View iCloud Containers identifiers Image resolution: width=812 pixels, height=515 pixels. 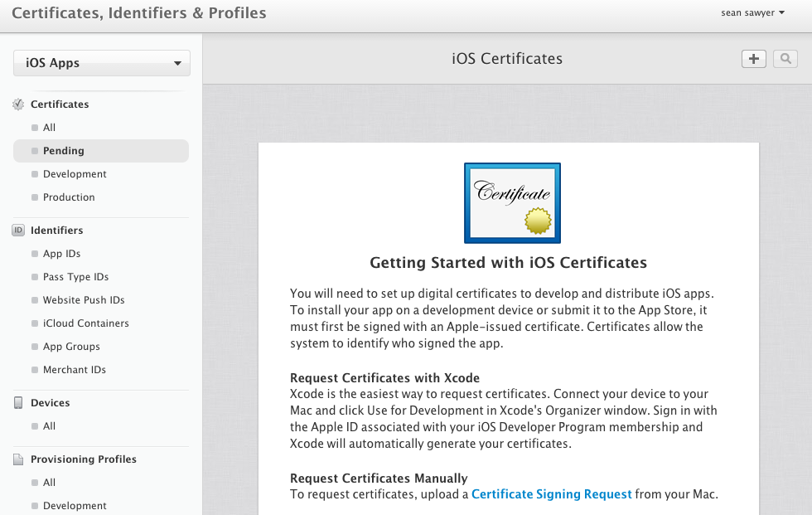coord(85,323)
